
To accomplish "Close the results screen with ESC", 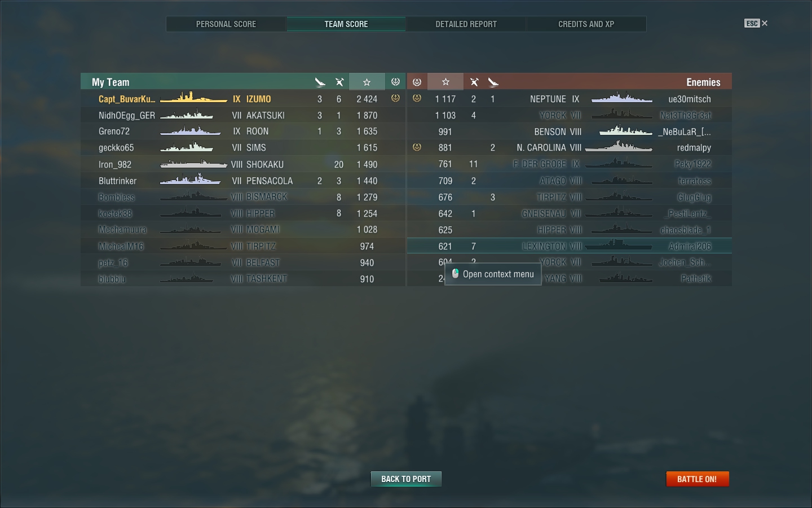I will tap(756, 23).
